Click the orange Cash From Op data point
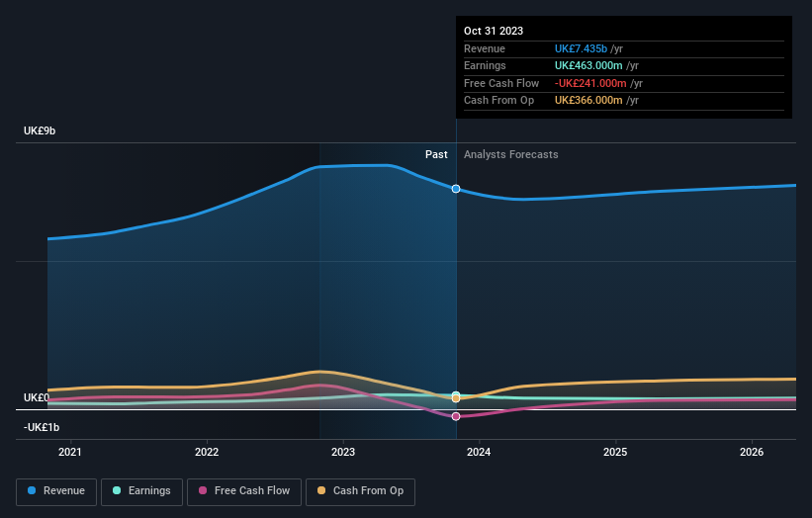Image resolution: width=812 pixels, height=518 pixels. [x=456, y=398]
